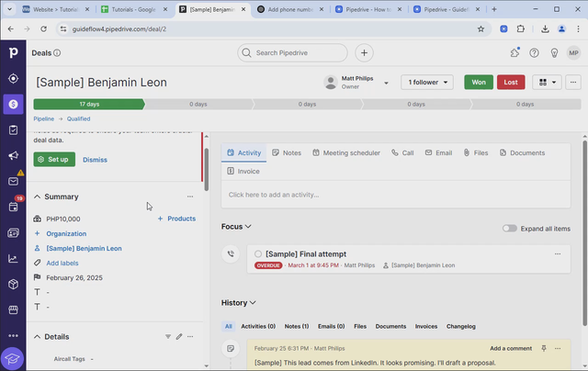Screen dimensions: 588x371
Task: Click the 17 days pipeline stage bar
Action: pos(89,104)
